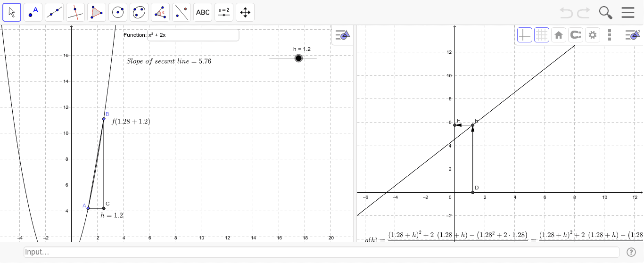This screenshot has height=263, width=644.
Task: Click the Function input box
Action: coord(193,35)
